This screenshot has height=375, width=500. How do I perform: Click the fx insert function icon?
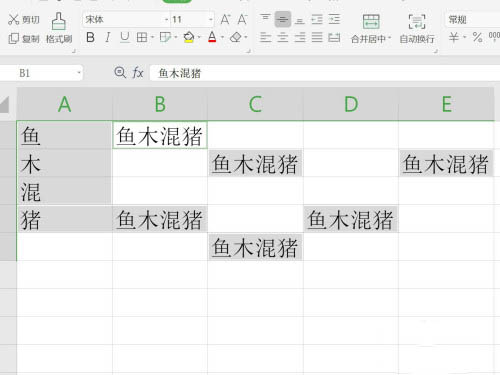pos(138,72)
